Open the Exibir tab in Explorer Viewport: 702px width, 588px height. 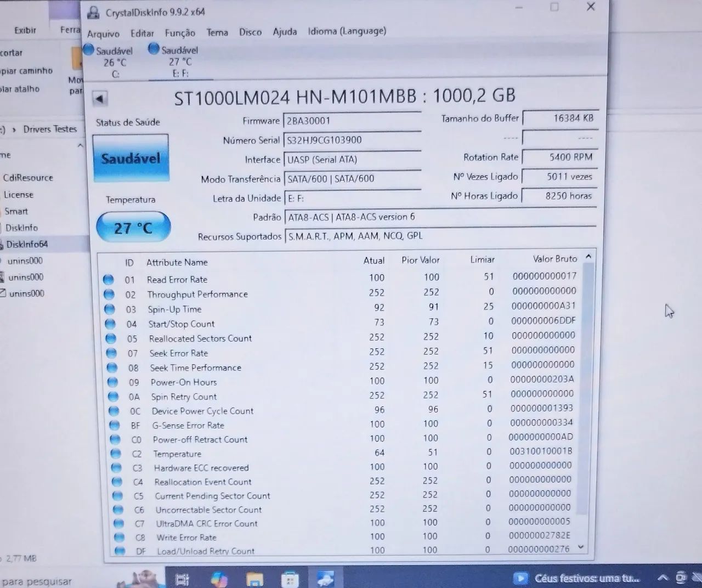[x=25, y=30]
